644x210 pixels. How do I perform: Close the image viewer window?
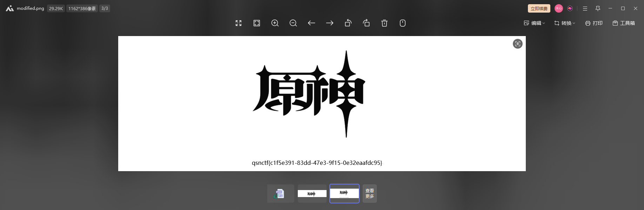click(x=636, y=8)
